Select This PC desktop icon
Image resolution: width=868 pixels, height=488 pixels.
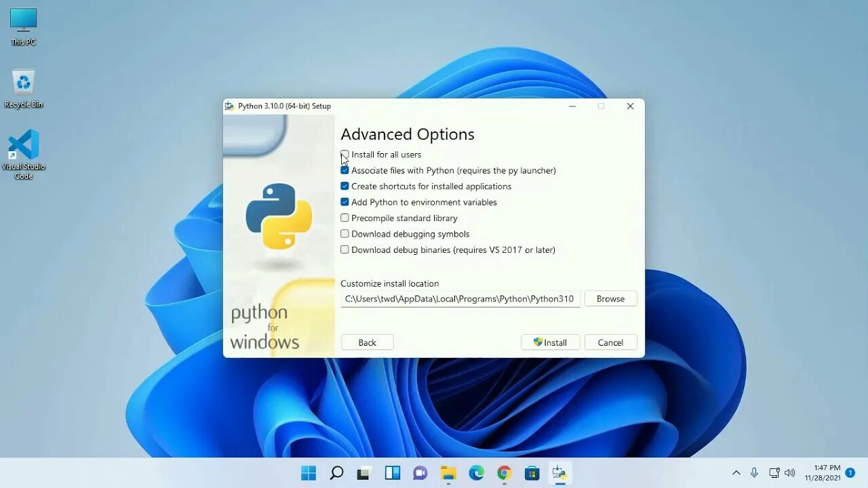pyautogui.click(x=23, y=27)
